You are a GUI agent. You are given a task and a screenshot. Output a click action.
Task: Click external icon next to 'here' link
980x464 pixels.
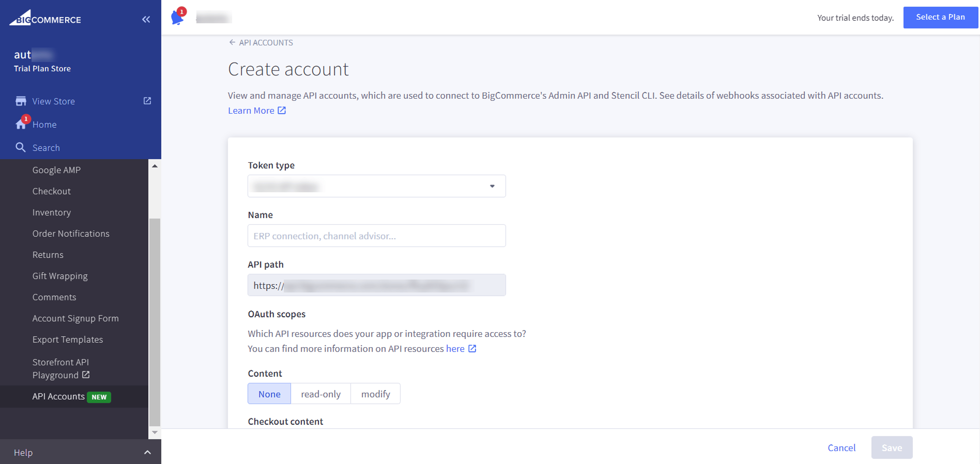click(x=472, y=348)
